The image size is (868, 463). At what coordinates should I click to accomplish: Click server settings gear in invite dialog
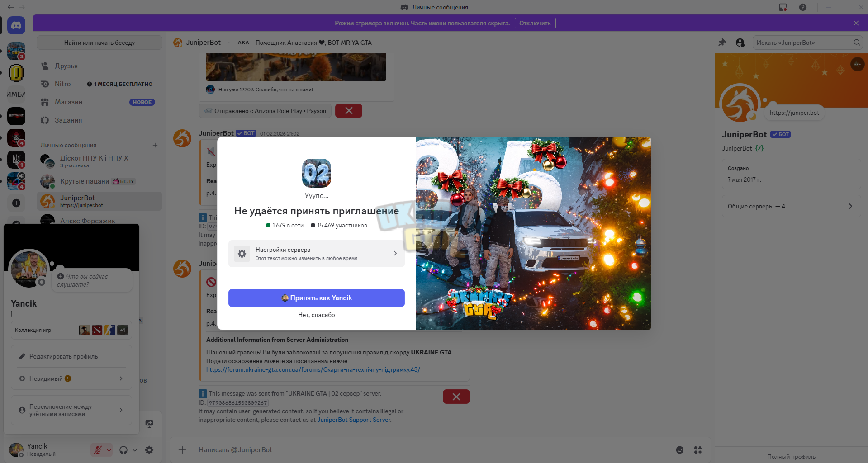coord(242,254)
